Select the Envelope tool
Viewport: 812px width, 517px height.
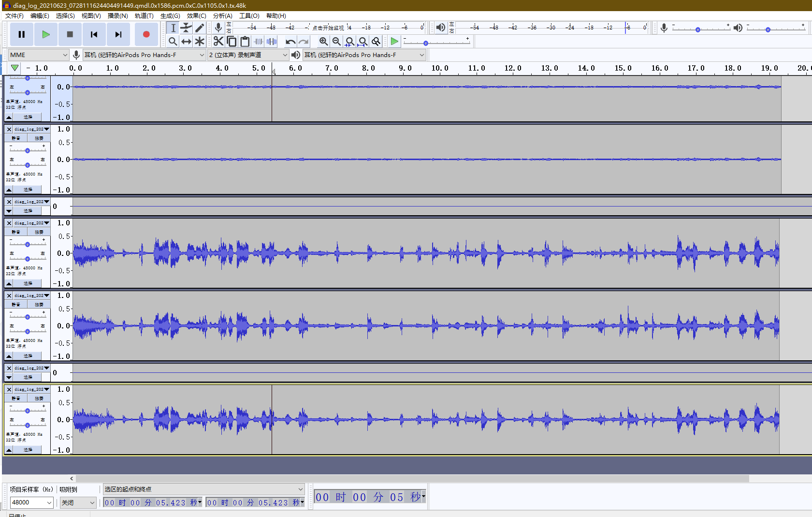coord(186,28)
